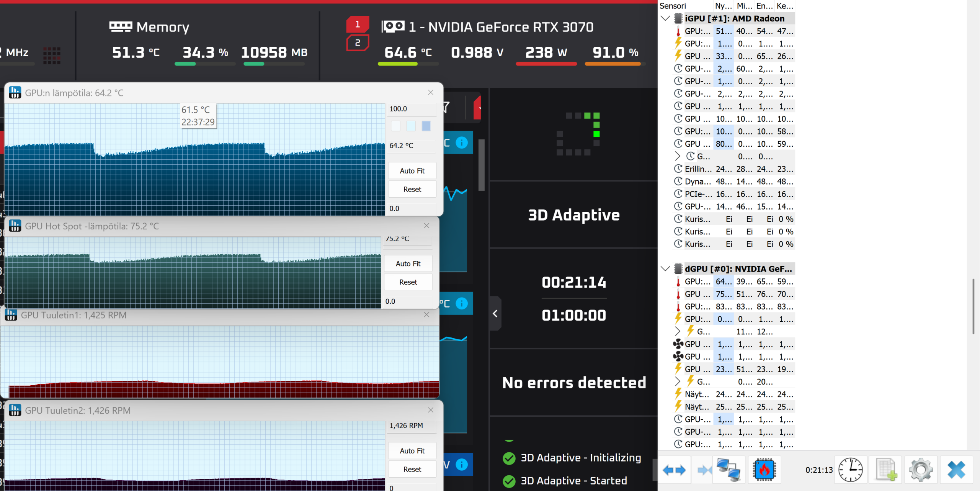The height and width of the screenshot is (491, 980).
Task: Click the info icon beside the °C reading
Action: point(462,304)
